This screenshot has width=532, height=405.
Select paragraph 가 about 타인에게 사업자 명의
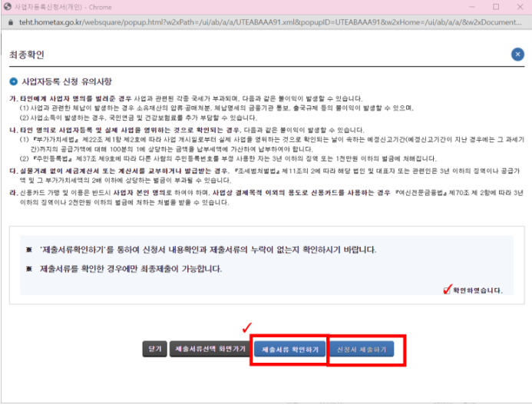pyautogui.click(x=212, y=108)
